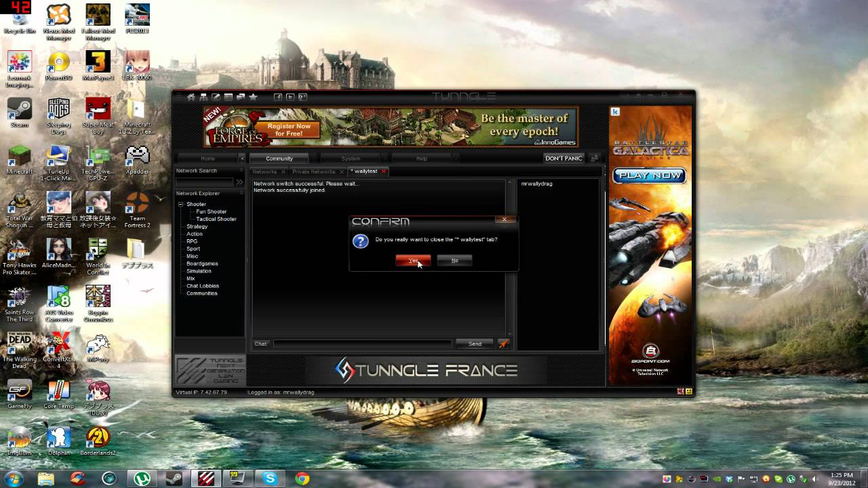Close the Private Networks tab
Image resolution: width=868 pixels, height=488 pixels.
click(341, 171)
